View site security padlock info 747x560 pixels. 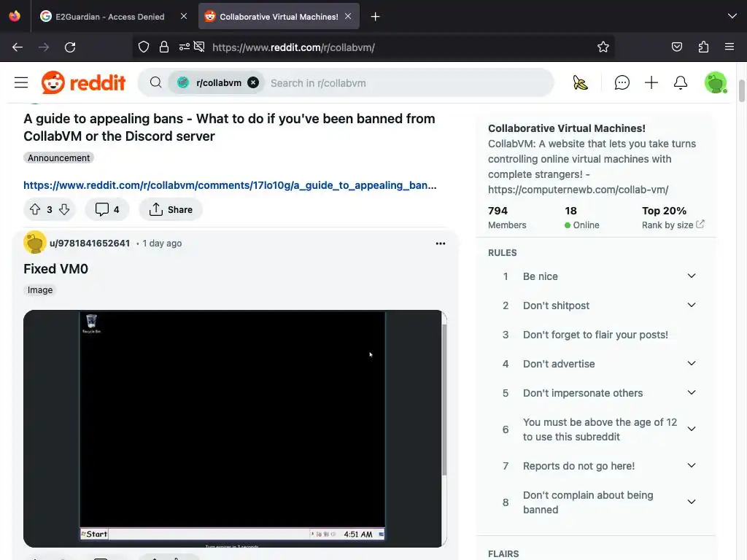[x=164, y=47]
